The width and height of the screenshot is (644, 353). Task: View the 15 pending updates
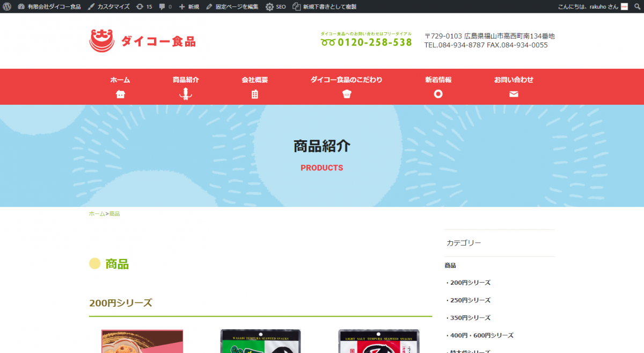(x=144, y=6)
